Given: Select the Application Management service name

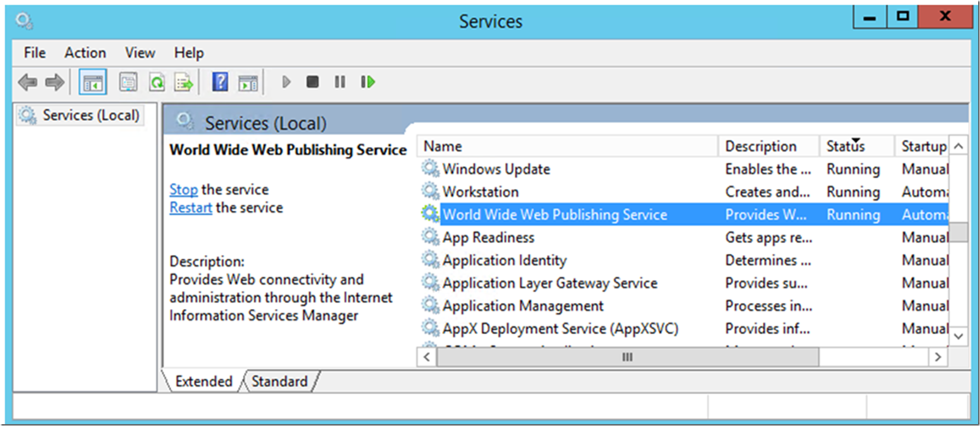Looking at the screenshot, I should pyautogui.click(x=523, y=306).
